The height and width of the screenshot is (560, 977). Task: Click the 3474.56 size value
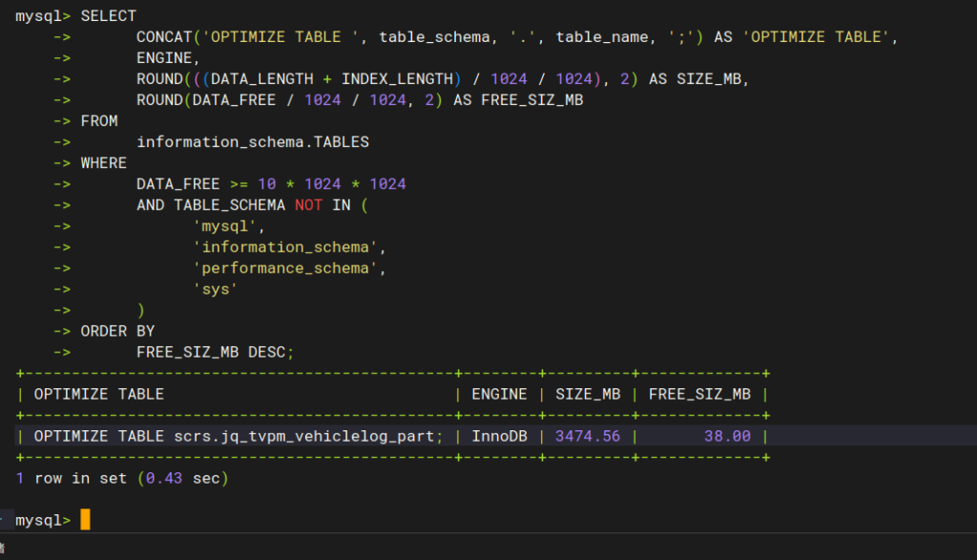(588, 436)
